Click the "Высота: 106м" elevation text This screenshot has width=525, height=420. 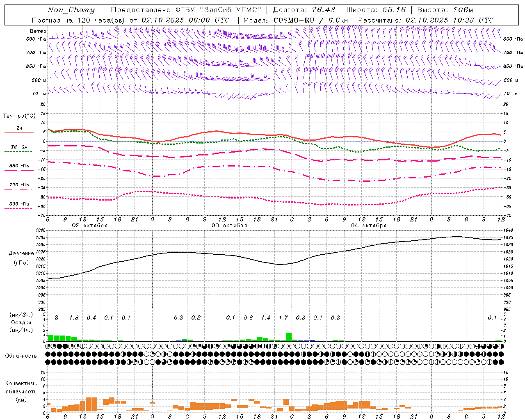(445, 10)
